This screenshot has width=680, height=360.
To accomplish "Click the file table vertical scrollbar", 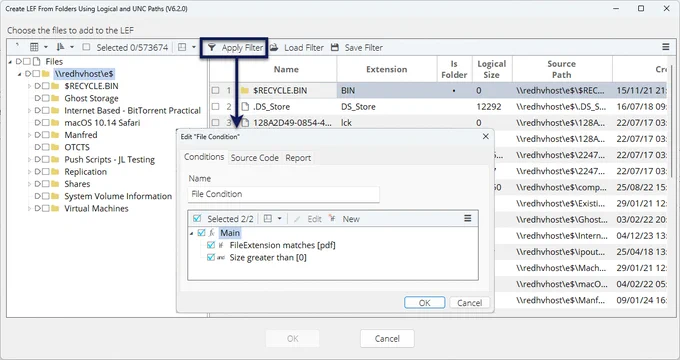I will tap(671, 121).
